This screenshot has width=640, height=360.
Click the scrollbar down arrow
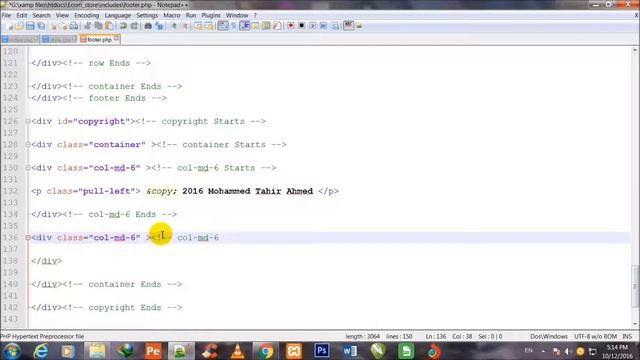click(635, 324)
